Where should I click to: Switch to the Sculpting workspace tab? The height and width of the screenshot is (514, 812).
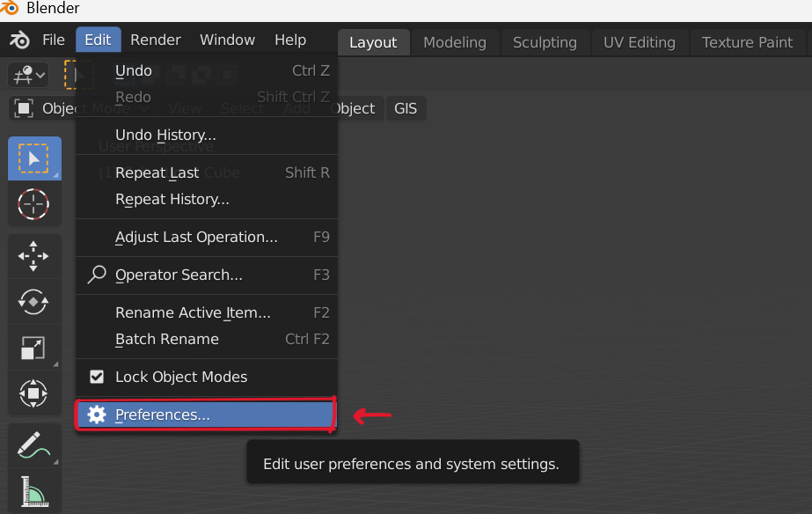pos(545,42)
